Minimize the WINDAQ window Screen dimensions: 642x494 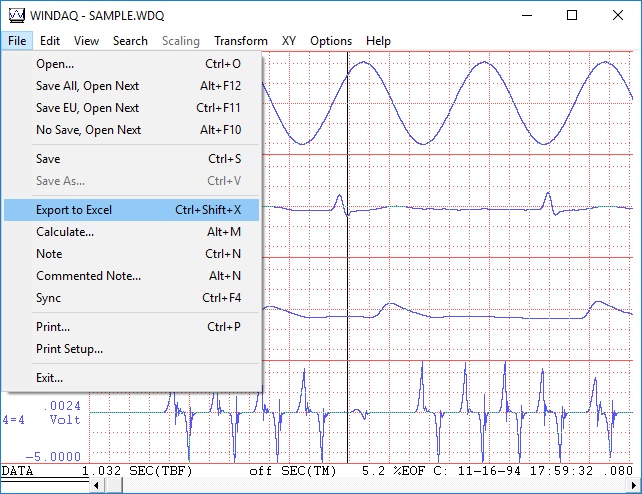point(527,16)
